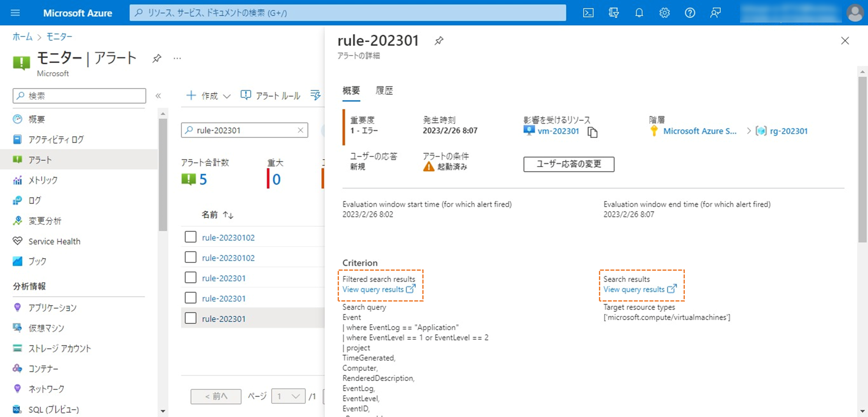Viewport: 868px width, 417px height.
Task: View query results under Search results
Action: pos(640,289)
